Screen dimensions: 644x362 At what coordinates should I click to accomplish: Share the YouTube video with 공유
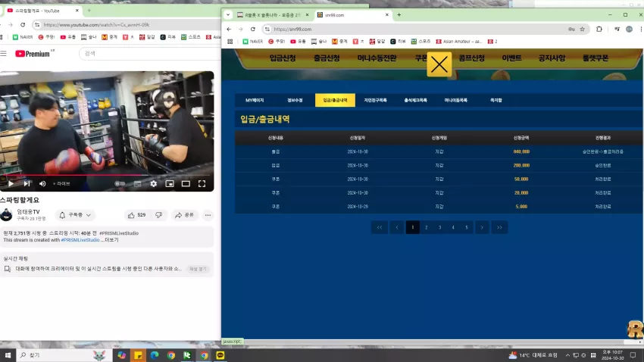pos(184,215)
